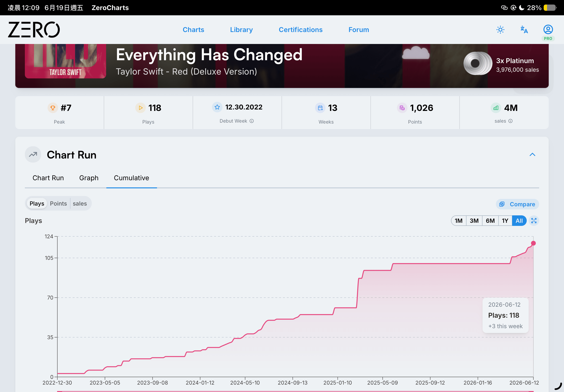Click the ZERO logo
564x392 pixels.
point(34,30)
